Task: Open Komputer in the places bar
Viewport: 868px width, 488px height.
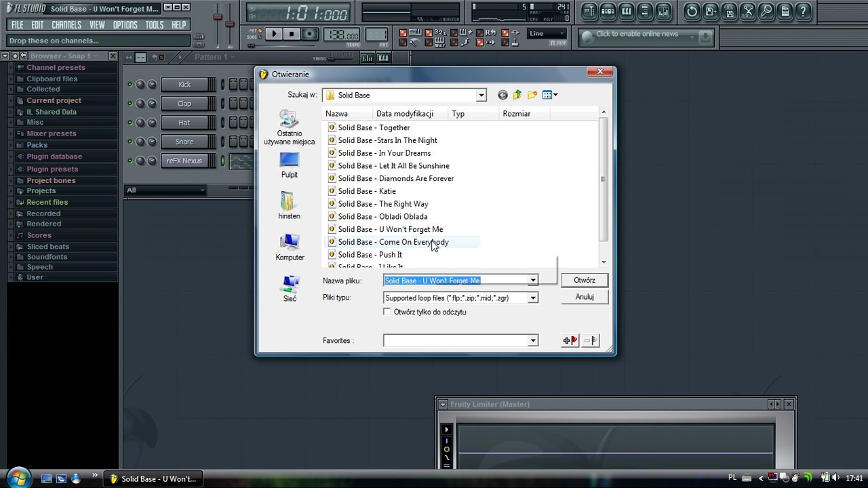Action: point(290,247)
